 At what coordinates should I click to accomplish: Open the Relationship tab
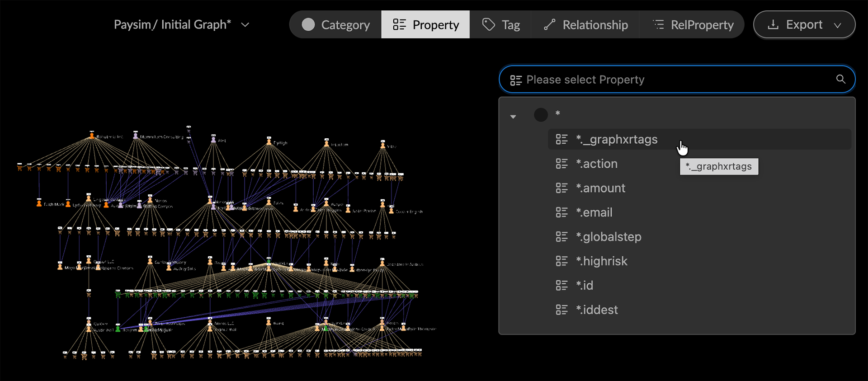[585, 25]
